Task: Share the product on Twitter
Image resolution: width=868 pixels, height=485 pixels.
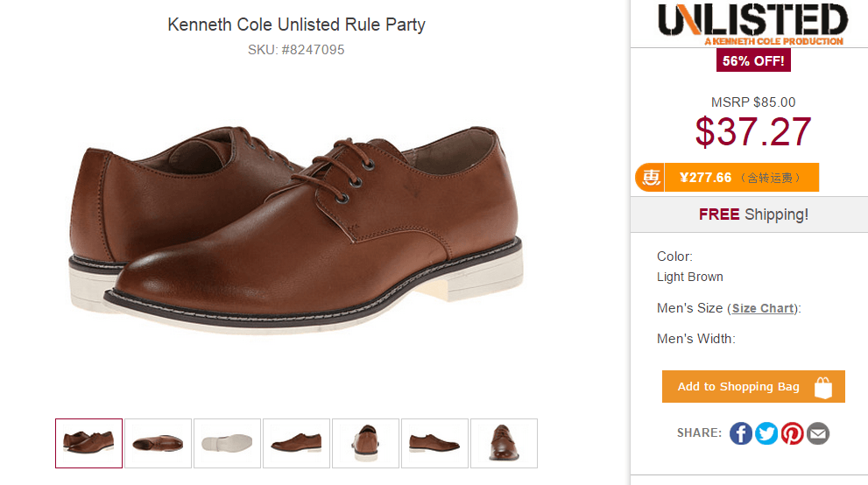Action: point(766,433)
